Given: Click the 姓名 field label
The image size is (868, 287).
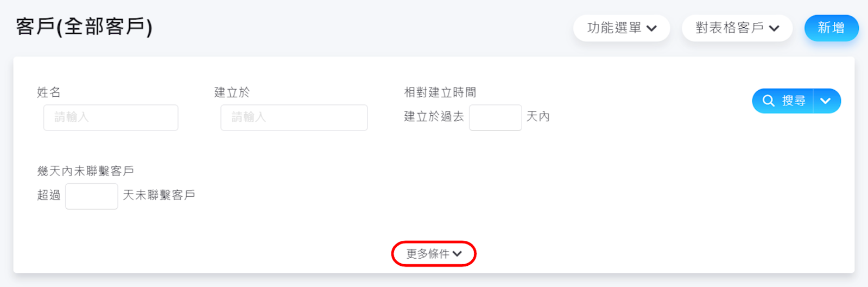Looking at the screenshot, I should (x=49, y=92).
